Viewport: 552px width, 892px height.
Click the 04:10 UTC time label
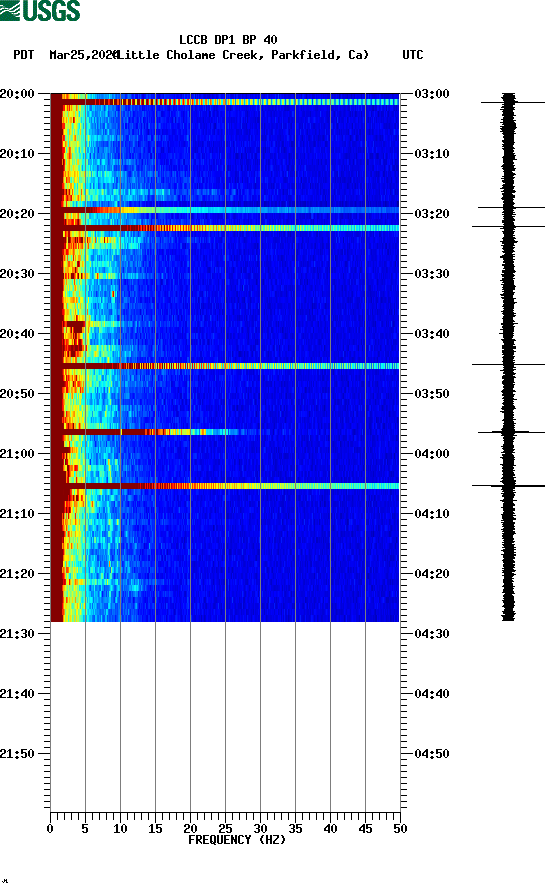pos(432,514)
